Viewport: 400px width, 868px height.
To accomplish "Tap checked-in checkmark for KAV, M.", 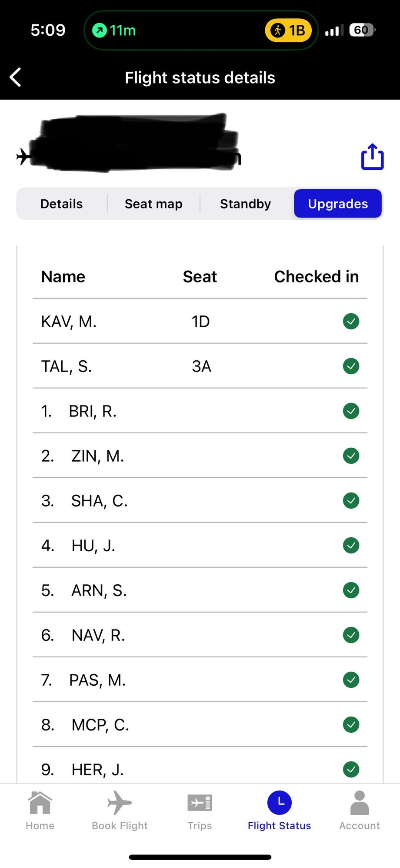I will 351,322.
